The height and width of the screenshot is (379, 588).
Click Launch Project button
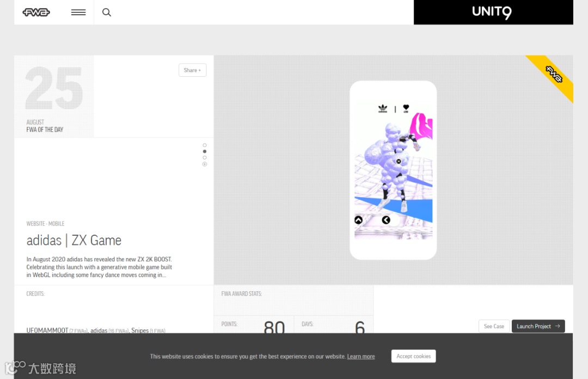[538, 326]
